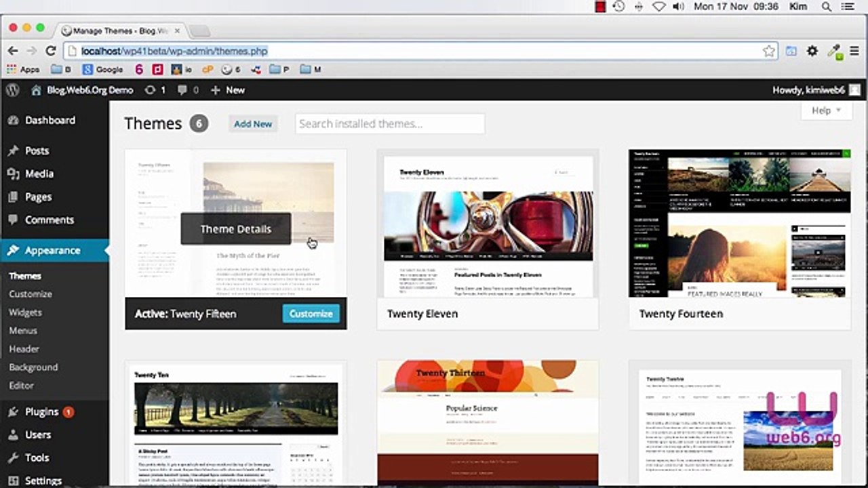Open the Apps bookmarks shortcut

(x=23, y=69)
